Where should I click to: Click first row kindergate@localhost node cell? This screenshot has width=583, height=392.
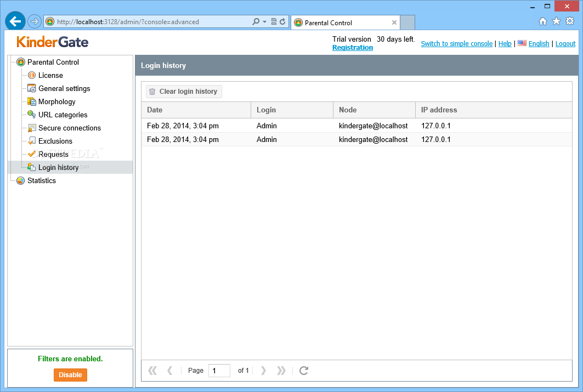(x=373, y=126)
